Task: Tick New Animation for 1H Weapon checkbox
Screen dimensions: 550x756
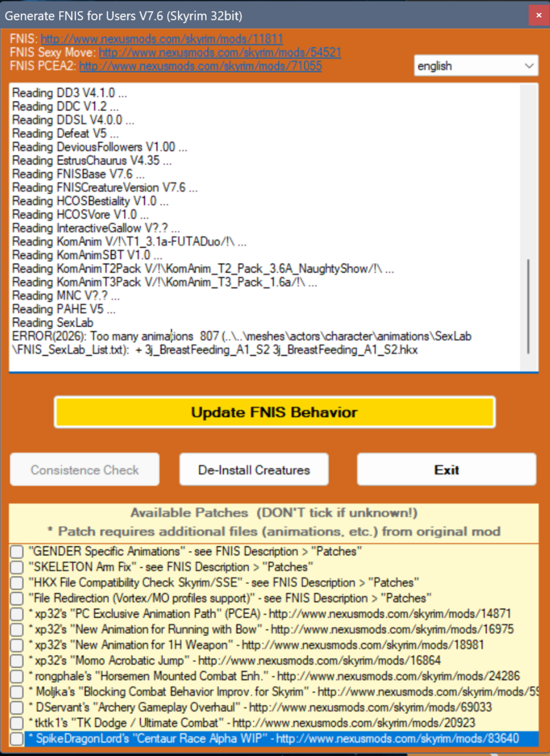Action: click(17, 645)
